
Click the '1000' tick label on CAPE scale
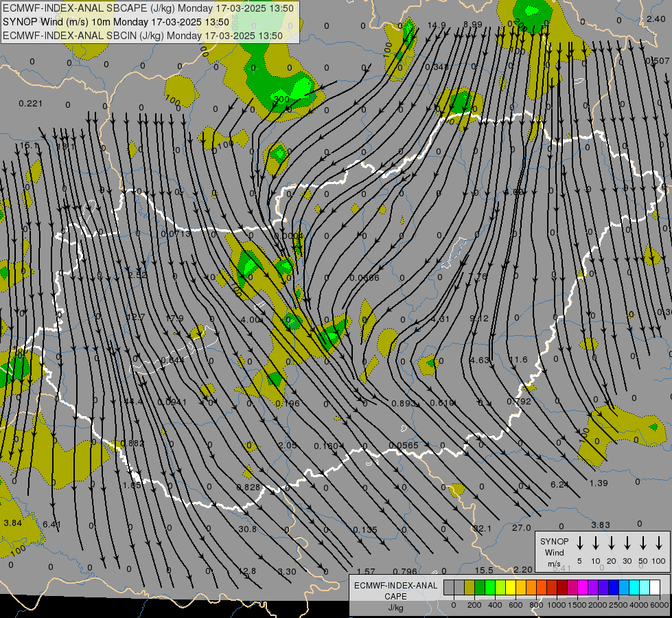click(556, 605)
